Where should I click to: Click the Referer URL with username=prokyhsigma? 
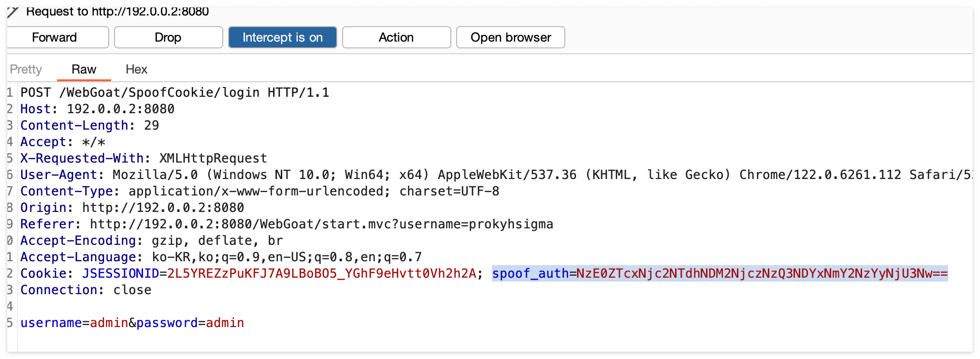(x=321, y=224)
